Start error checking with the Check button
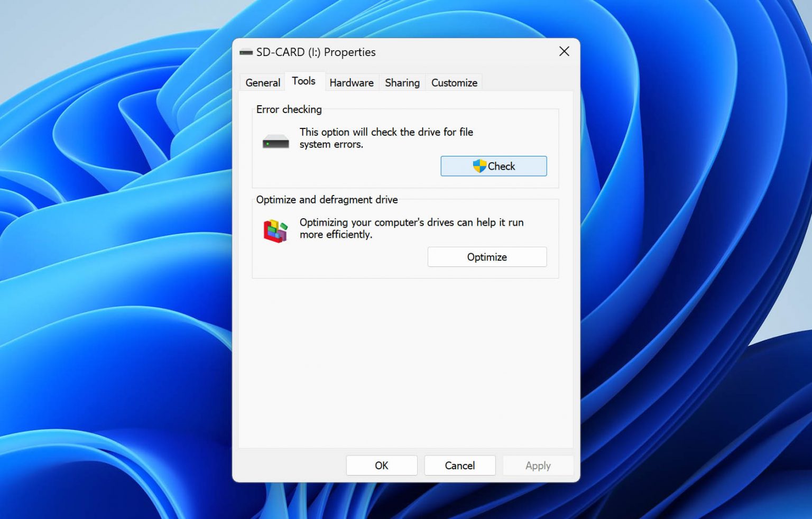812x519 pixels. click(x=493, y=166)
